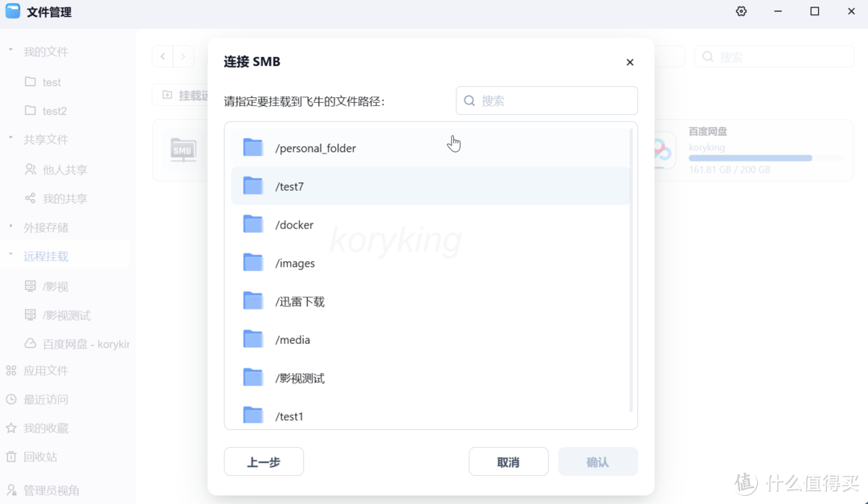Click the back navigation arrow
Image resolution: width=868 pixels, height=504 pixels.
pyautogui.click(x=162, y=56)
